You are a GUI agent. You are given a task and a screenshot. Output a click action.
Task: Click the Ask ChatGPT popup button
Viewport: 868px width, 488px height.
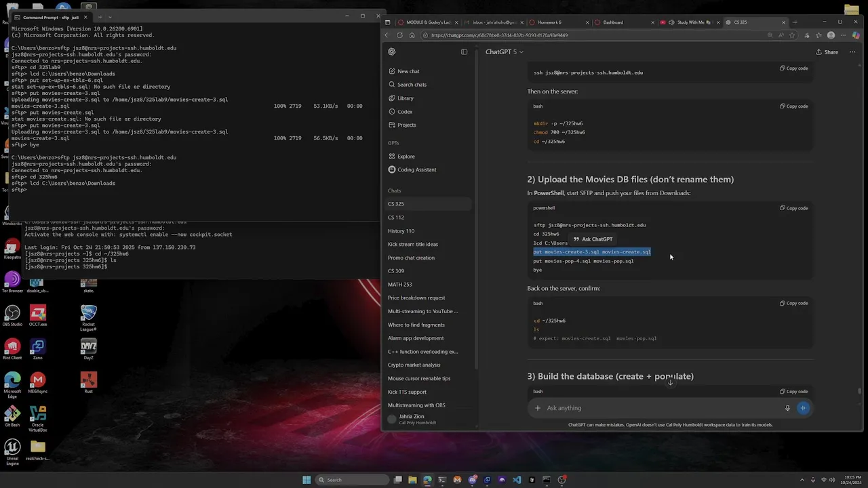(x=593, y=239)
